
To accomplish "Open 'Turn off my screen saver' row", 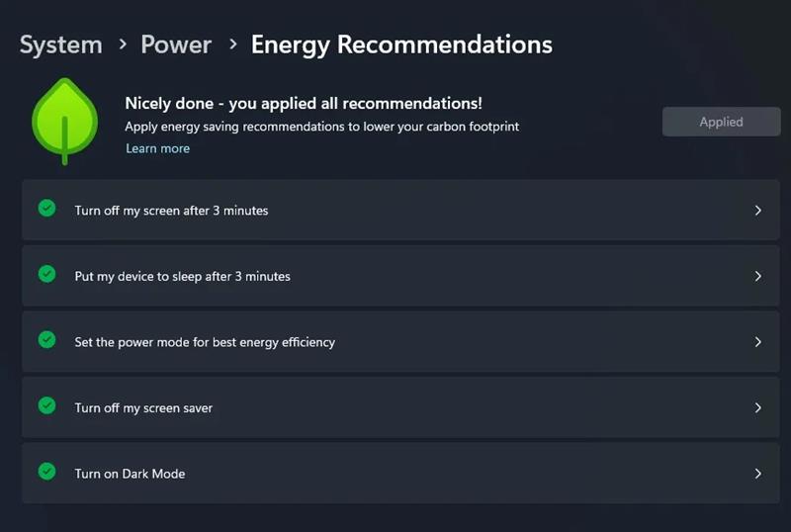I will click(x=143, y=408).
